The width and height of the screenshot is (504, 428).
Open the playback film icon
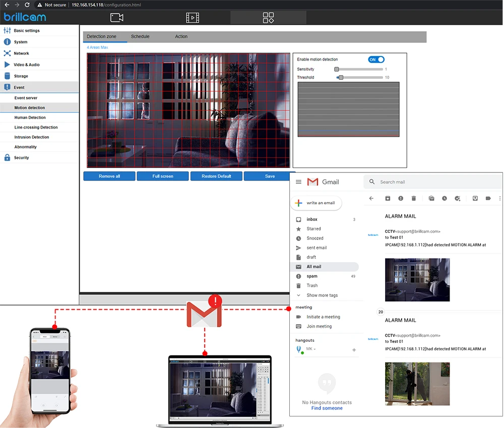tap(192, 17)
